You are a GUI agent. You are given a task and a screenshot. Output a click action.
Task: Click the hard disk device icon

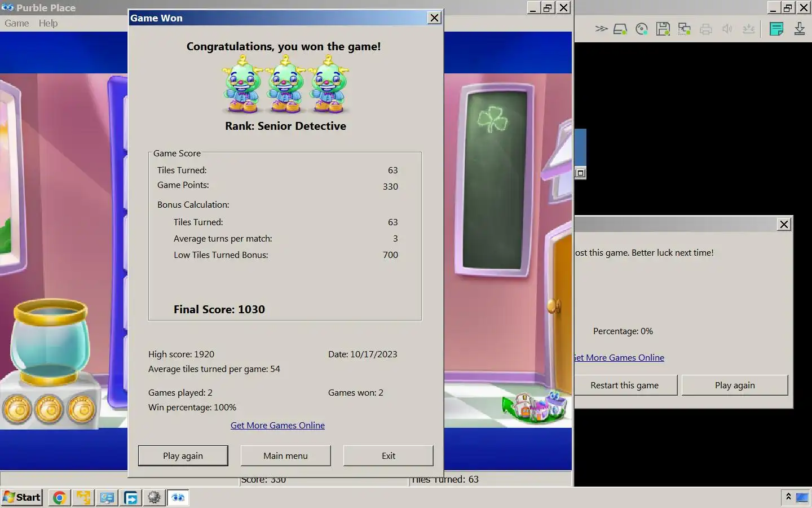(620, 29)
